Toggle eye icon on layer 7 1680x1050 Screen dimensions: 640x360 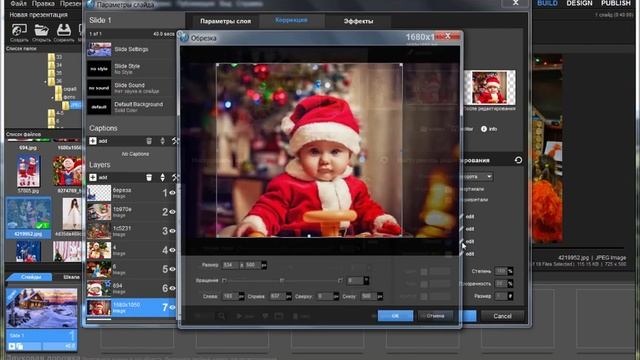pos(172,308)
